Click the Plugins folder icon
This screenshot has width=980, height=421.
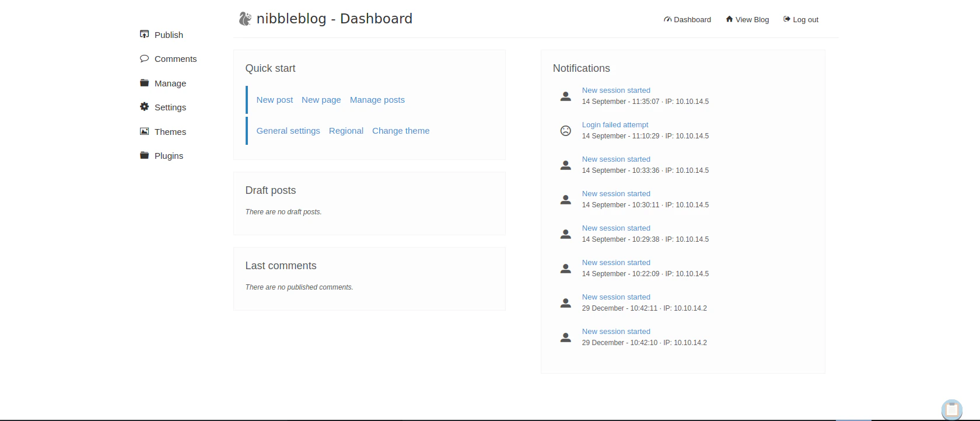coord(144,155)
